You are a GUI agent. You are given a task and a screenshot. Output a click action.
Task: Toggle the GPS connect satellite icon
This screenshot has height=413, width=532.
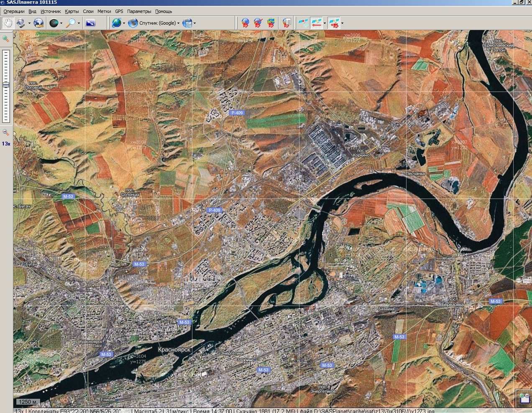[302, 23]
